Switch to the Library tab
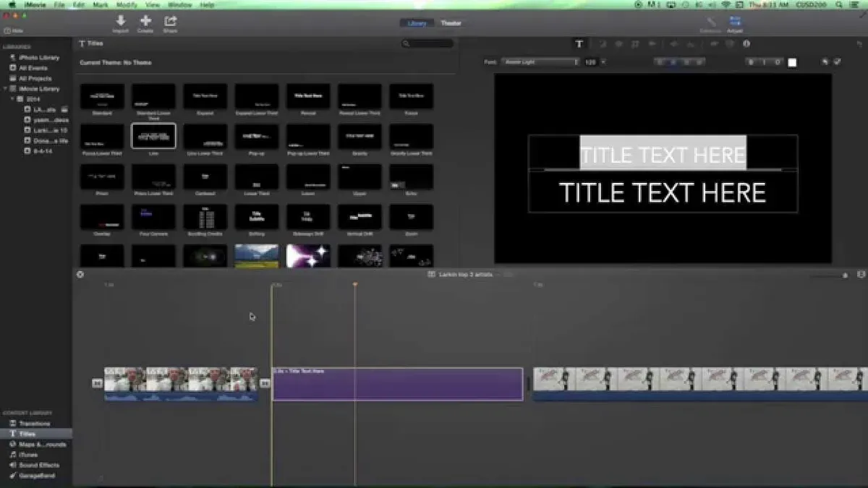 [x=417, y=23]
